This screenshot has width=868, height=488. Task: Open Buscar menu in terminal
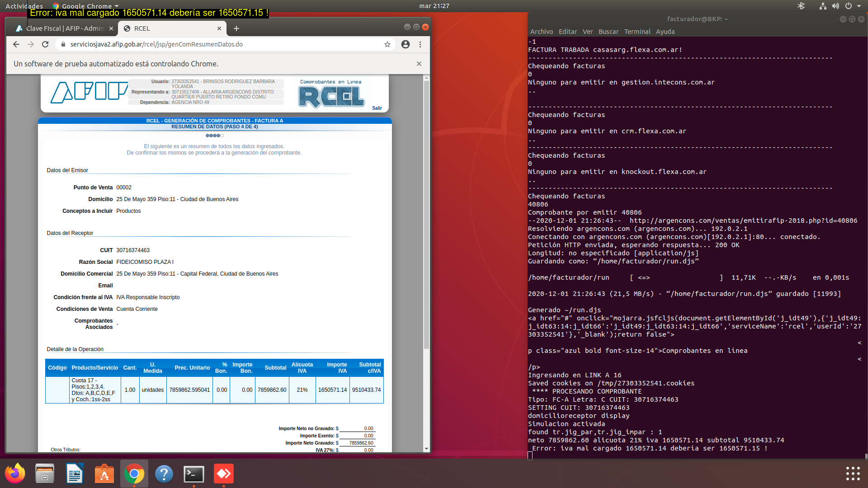pos(609,32)
